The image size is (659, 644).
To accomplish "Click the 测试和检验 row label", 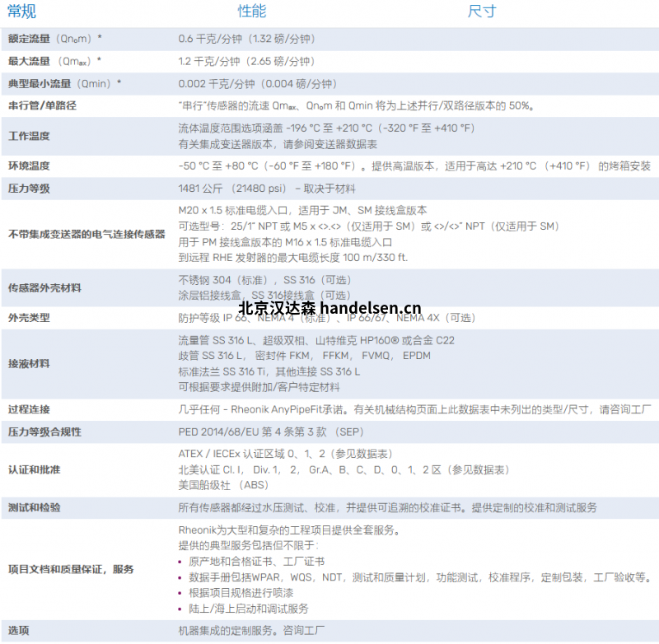I will pyautogui.click(x=34, y=507).
